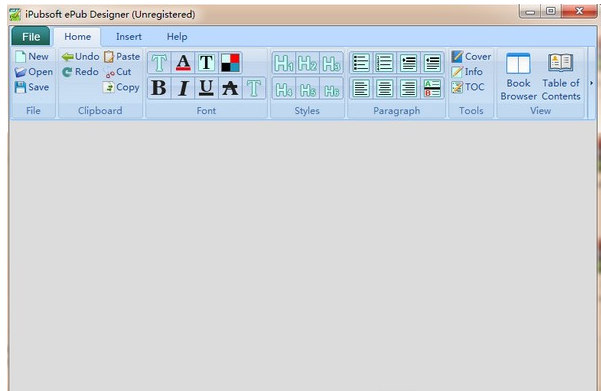Insert a numbered list

(384, 62)
